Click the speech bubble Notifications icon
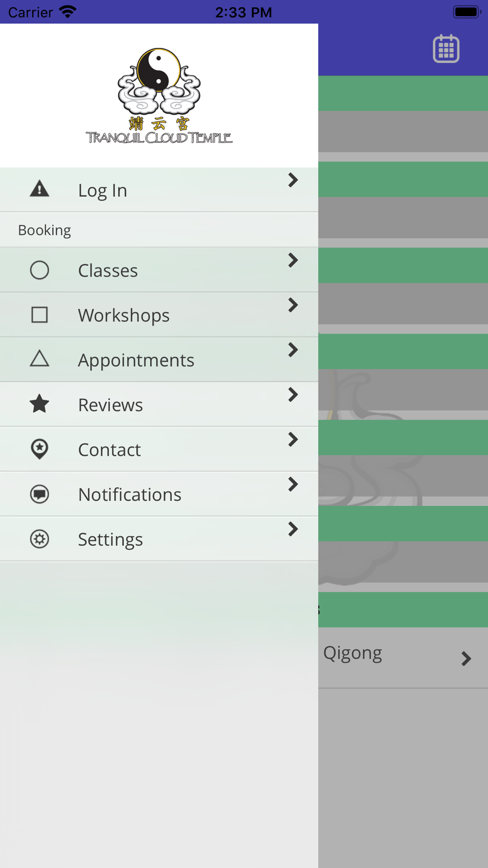This screenshot has width=488, height=868. pos(40,494)
